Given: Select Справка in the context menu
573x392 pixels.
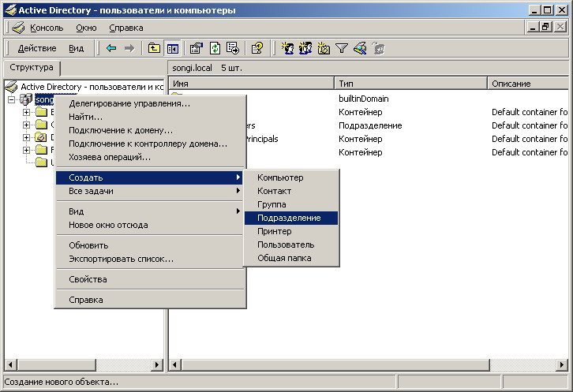Looking at the screenshot, I should [149, 300].
